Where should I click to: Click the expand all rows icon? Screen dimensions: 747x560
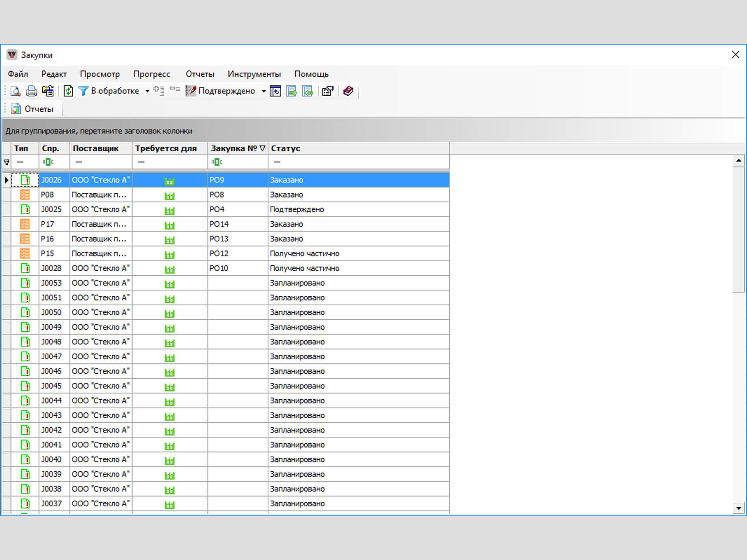(159, 91)
